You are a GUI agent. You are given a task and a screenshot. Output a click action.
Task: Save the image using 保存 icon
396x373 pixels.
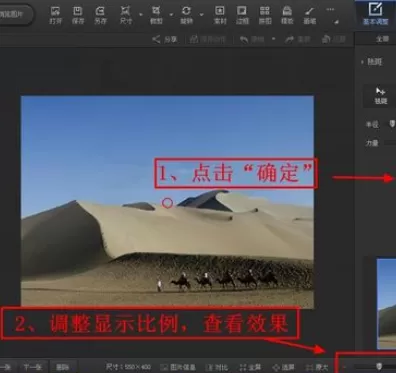tap(78, 15)
